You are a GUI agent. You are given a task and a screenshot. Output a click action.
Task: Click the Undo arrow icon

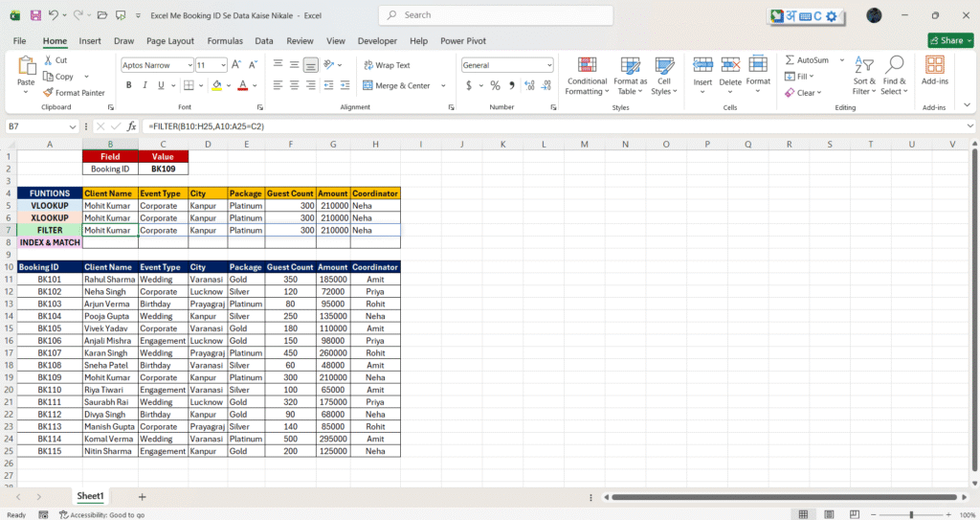(54, 15)
